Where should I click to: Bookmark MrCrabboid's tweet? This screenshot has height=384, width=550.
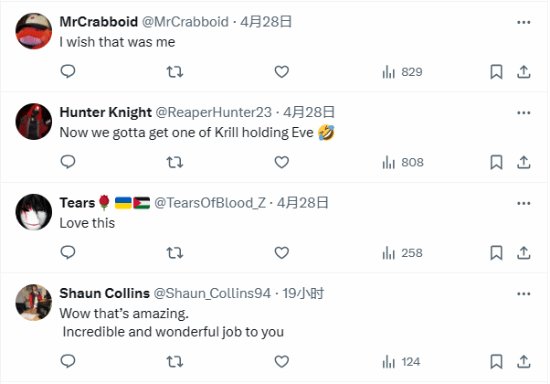pos(496,72)
